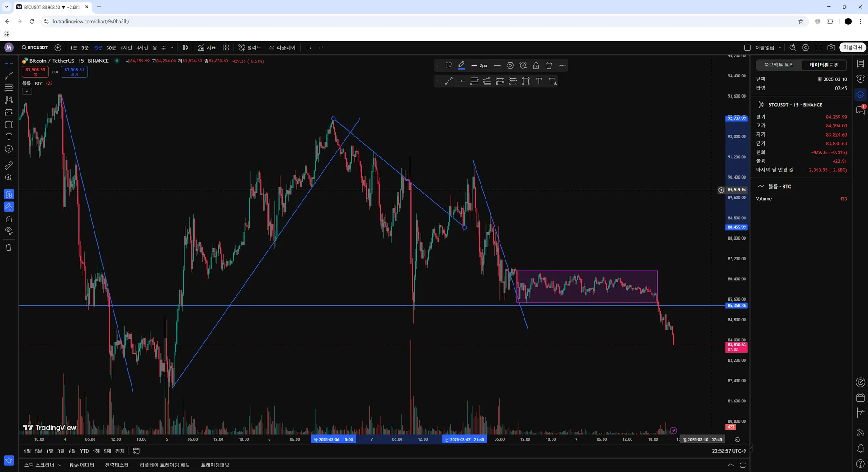Click the 퍼블리쉬 button
The width and height of the screenshot is (868, 472).
(852, 47)
